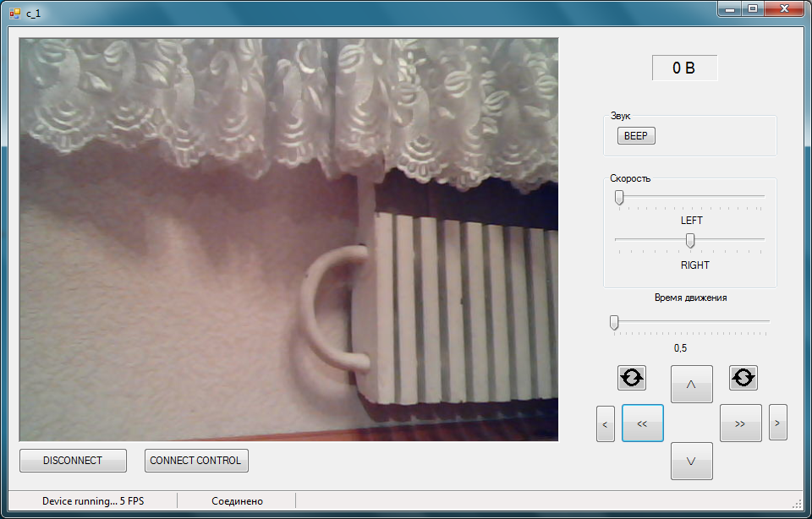Screen dimensions: 812x519
Task: Click the '0,5' movement time value
Action: click(680, 348)
